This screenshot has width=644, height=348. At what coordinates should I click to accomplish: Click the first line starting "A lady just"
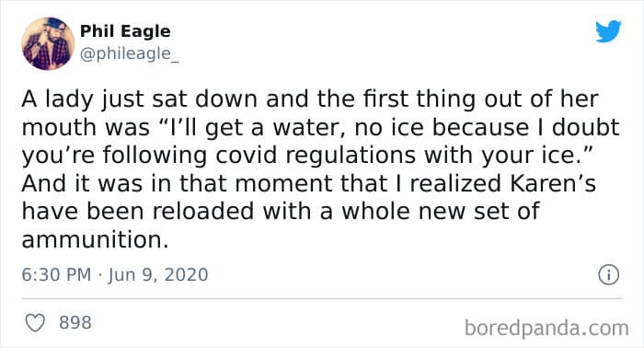[310, 99]
